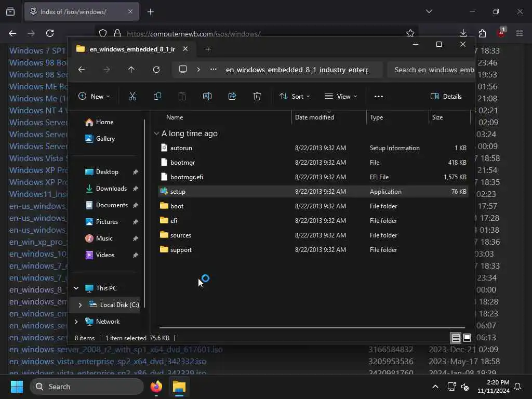Show hidden system tray icons
532x399 pixels.
click(x=435, y=387)
